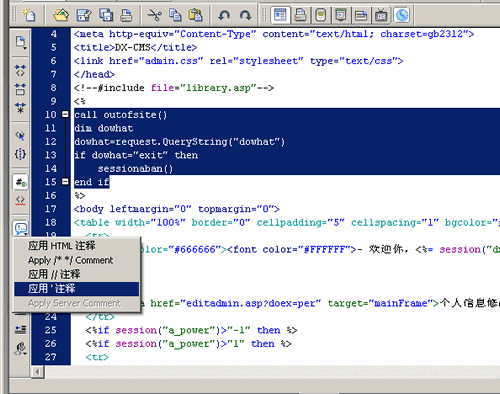Click 'sessionaban()' on line 14
500x394 pixels.
(135, 169)
